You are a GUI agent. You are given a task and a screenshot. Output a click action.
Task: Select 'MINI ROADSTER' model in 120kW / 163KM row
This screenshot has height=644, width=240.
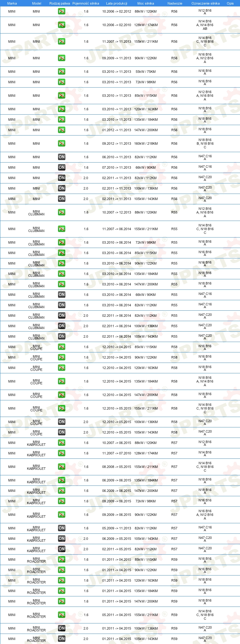[x=37, y=581]
